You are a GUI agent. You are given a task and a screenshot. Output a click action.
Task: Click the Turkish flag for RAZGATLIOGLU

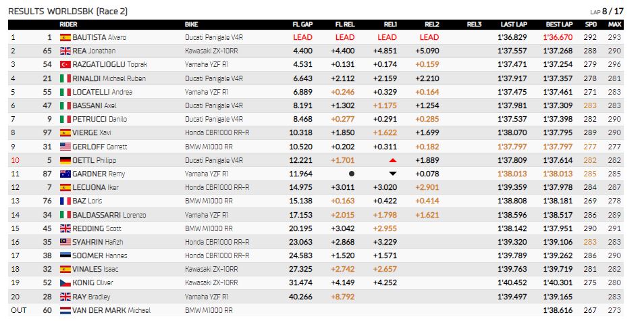coord(65,64)
